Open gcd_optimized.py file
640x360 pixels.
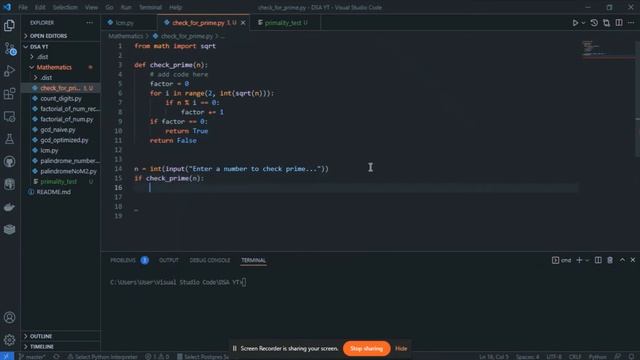(x=60, y=140)
